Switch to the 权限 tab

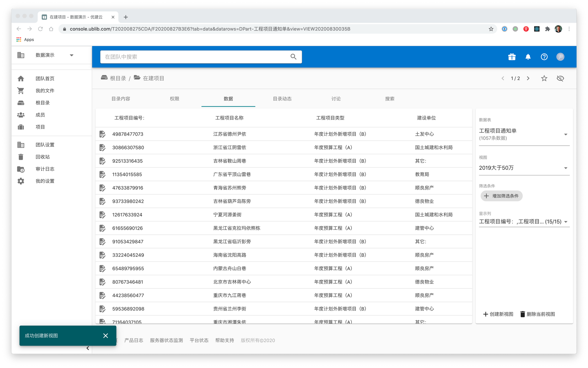[x=175, y=99]
